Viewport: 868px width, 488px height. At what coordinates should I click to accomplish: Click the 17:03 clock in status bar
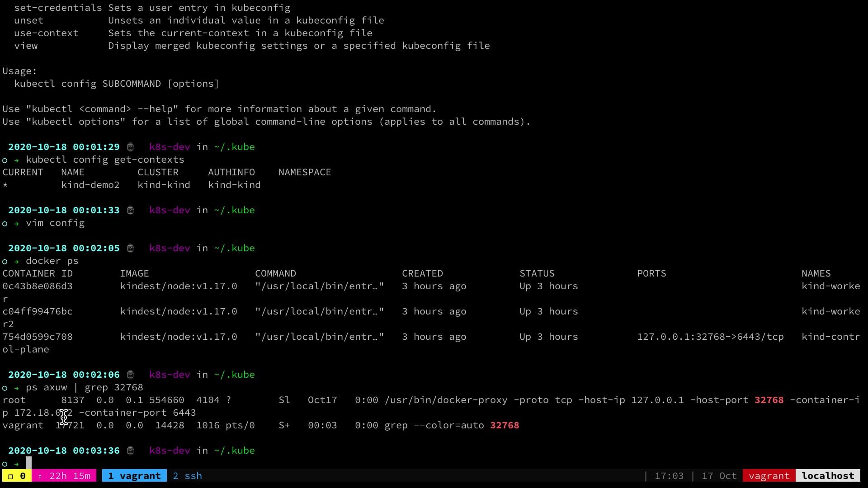(669, 476)
